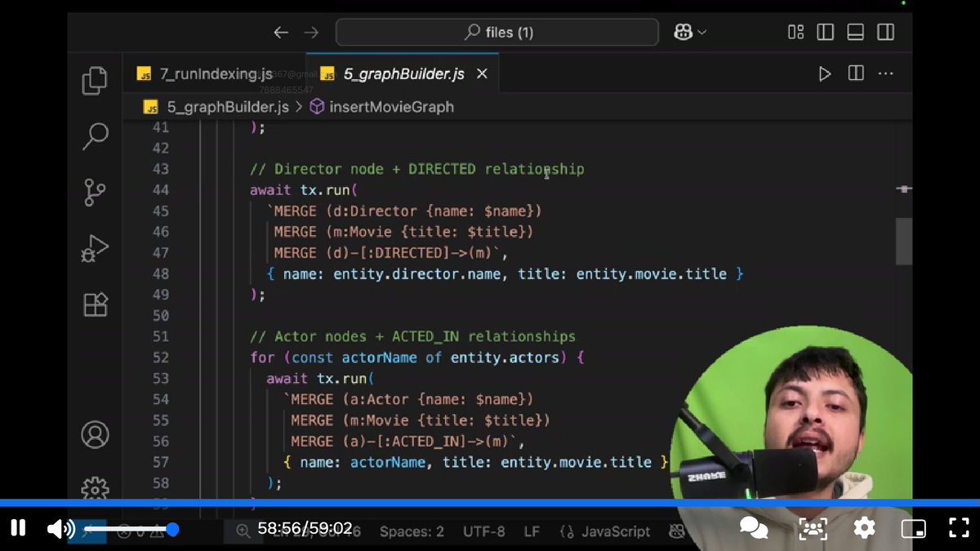Toggle the secondary side bar
Screen dimensions: 980x551
(885, 33)
